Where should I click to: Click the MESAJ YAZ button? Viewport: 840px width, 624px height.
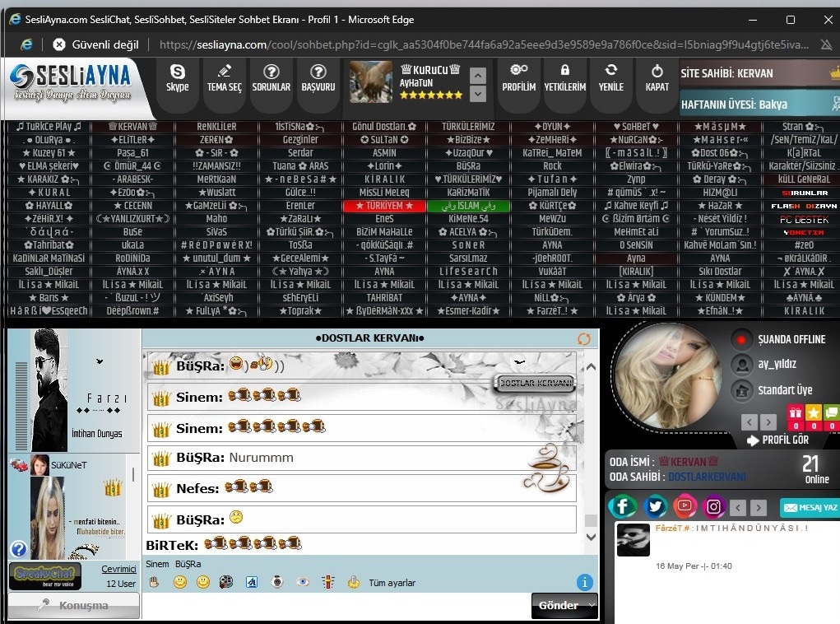[810, 508]
